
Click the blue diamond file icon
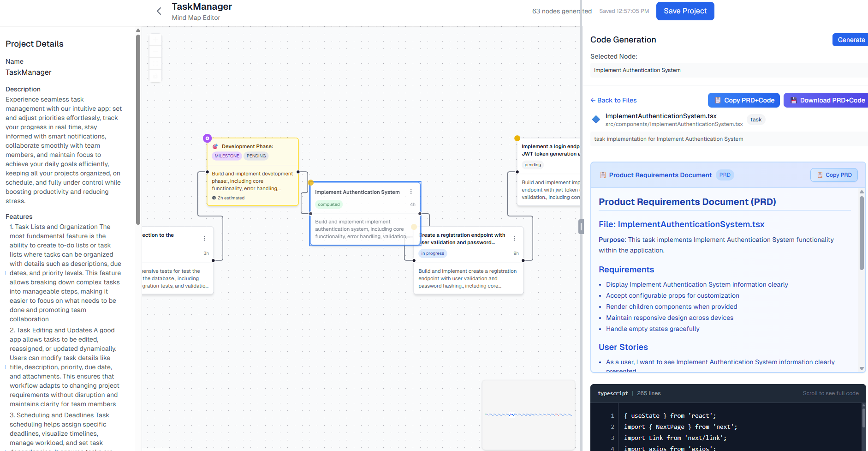point(596,120)
